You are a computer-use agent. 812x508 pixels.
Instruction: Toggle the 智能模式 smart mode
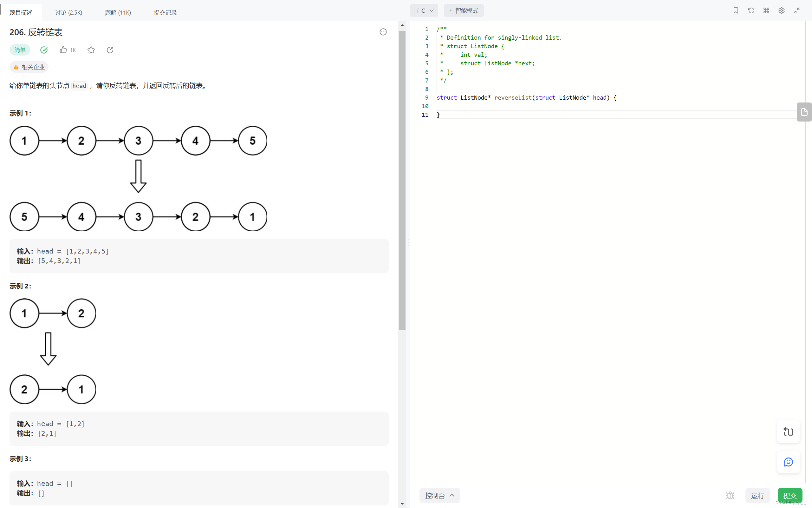(x=464, y=11)
